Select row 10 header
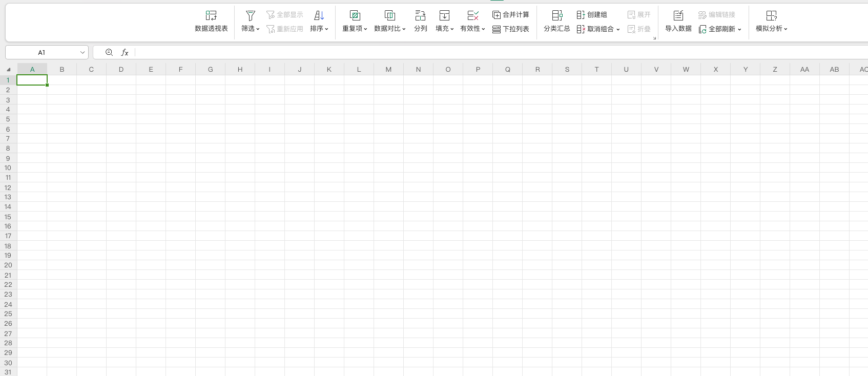 (x=8, y=168)
